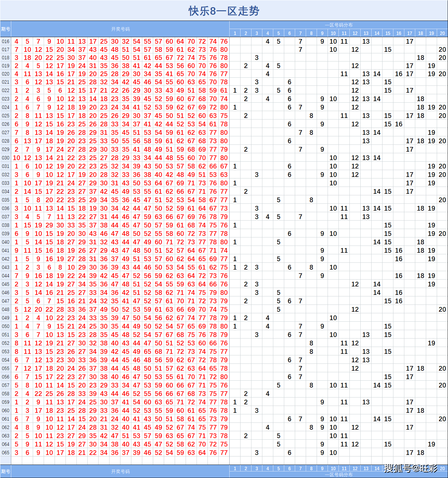Screen dimensions: 448x478
Task: Click black 19 in row 052 distribution area
Action: tap(431, 343)
